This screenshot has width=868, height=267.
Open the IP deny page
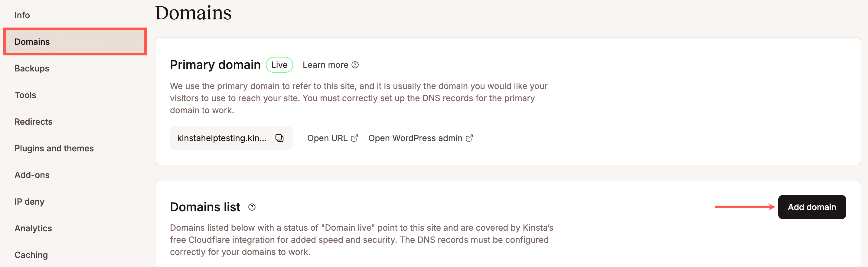(29, 202)
